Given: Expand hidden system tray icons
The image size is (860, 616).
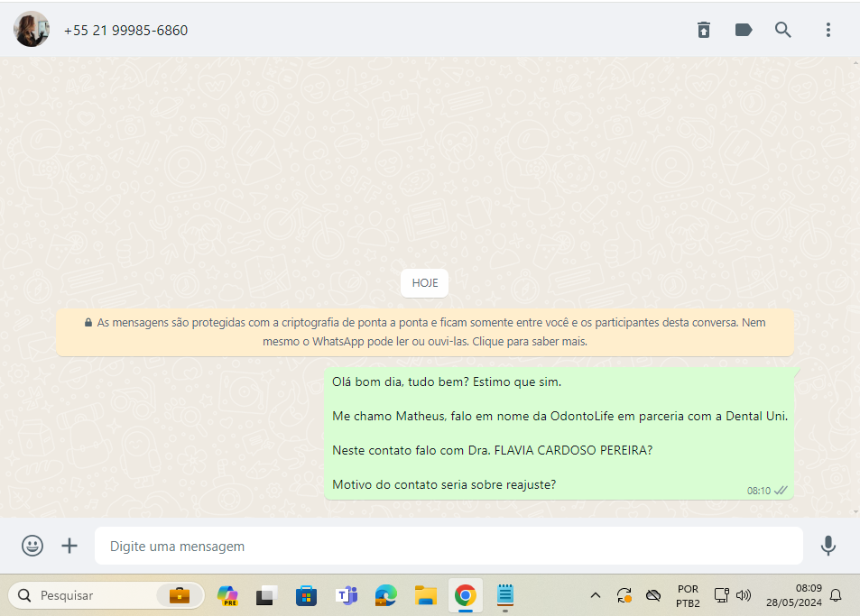Looking at the screenshot, I should click(x=596, y=595).
